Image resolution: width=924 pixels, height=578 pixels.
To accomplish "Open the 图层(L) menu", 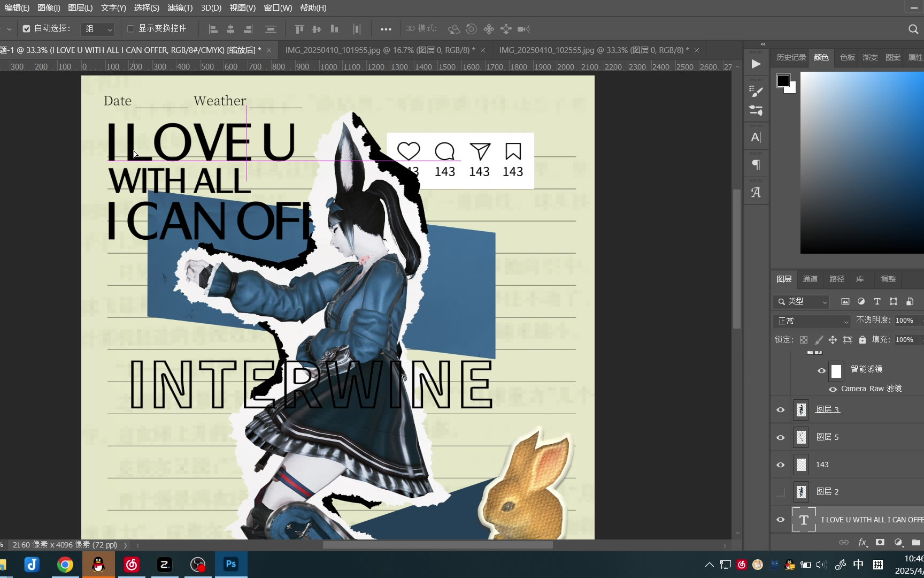I will 80,8.
